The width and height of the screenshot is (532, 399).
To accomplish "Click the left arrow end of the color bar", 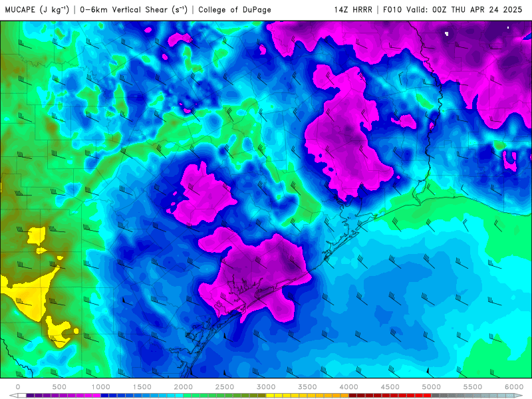I will point(13,396).
